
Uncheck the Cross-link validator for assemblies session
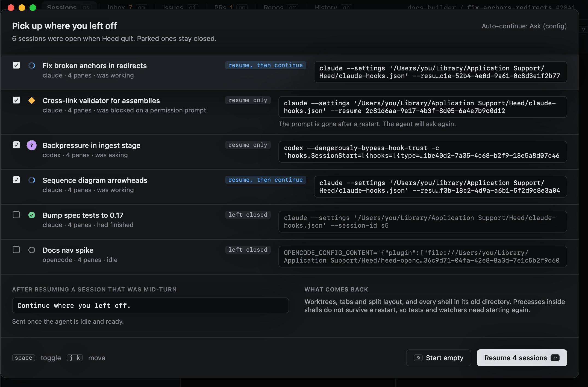tap(16, 100)
